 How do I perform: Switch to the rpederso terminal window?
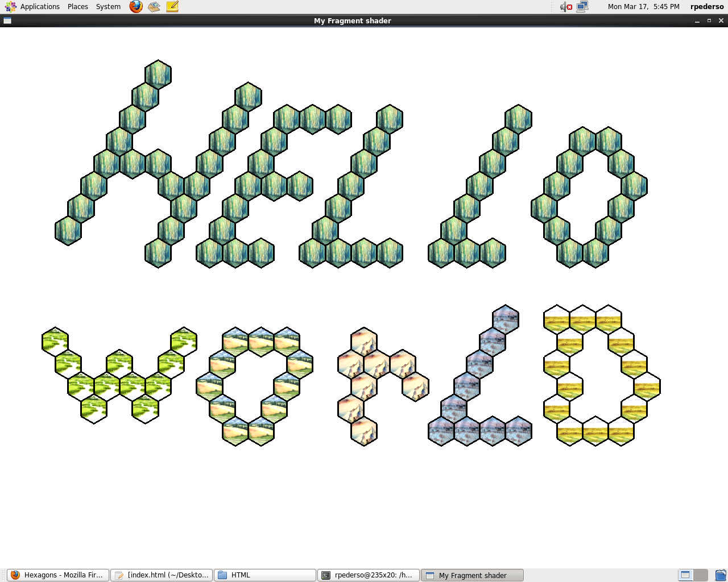click(369, 575)
